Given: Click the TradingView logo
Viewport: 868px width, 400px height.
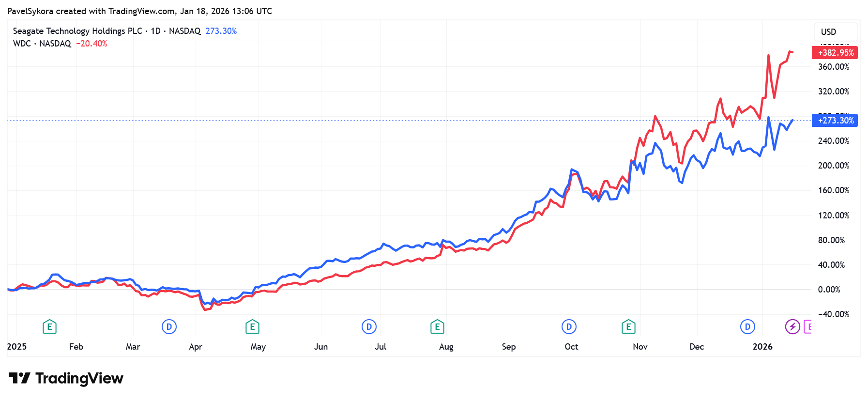Looking at the screenshot, I should (66, 378).
